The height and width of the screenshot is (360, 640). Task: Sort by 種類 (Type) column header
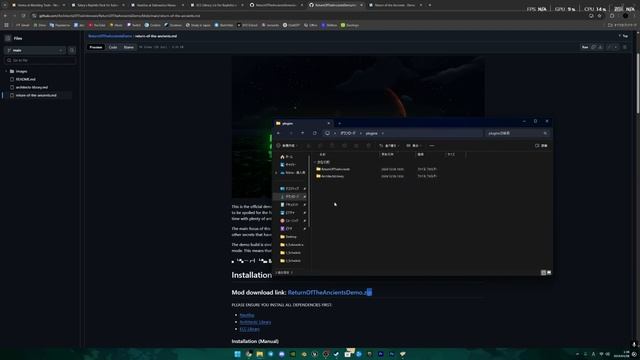click(421, 154)
